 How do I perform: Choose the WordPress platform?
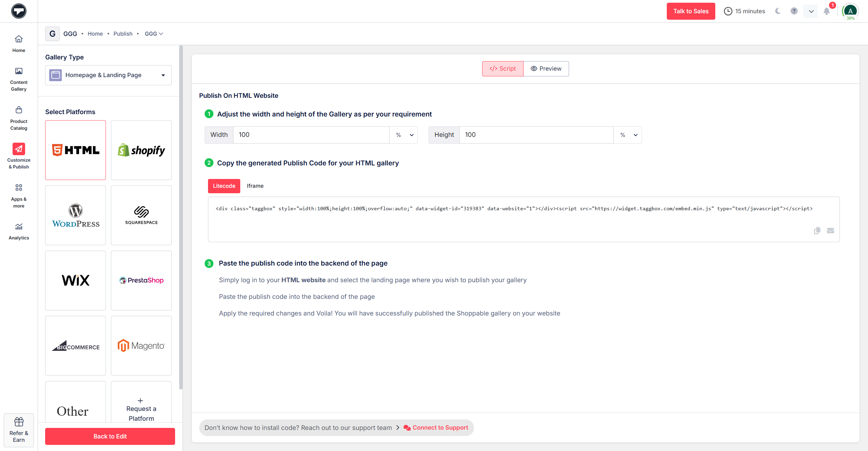(75, 215)
